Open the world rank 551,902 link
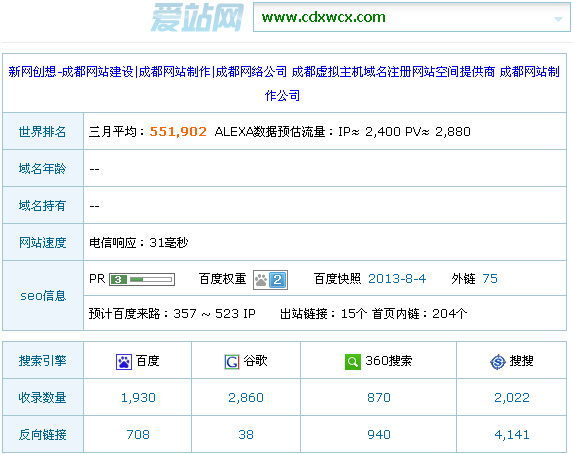The width and height of the screenshot is (573, 454). (178, 132)
